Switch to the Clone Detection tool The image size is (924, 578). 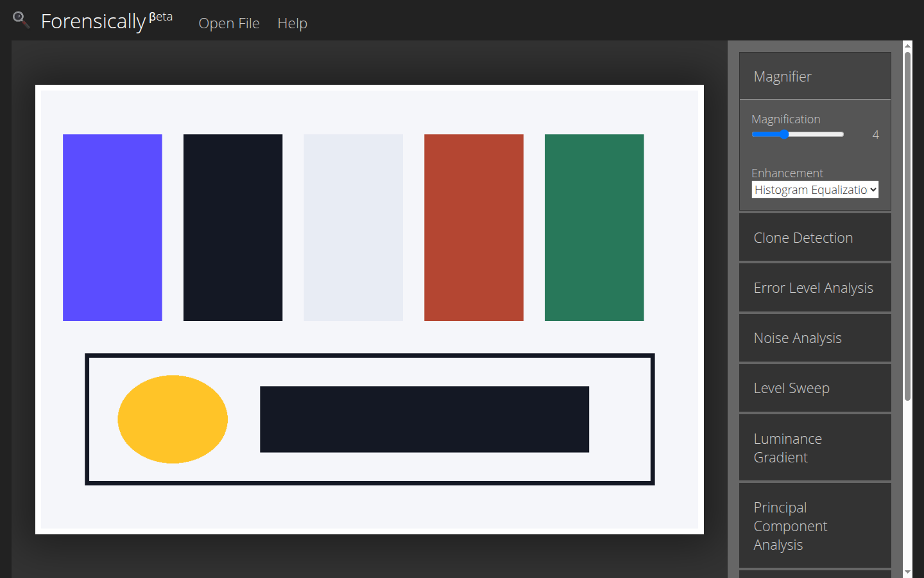815,238
